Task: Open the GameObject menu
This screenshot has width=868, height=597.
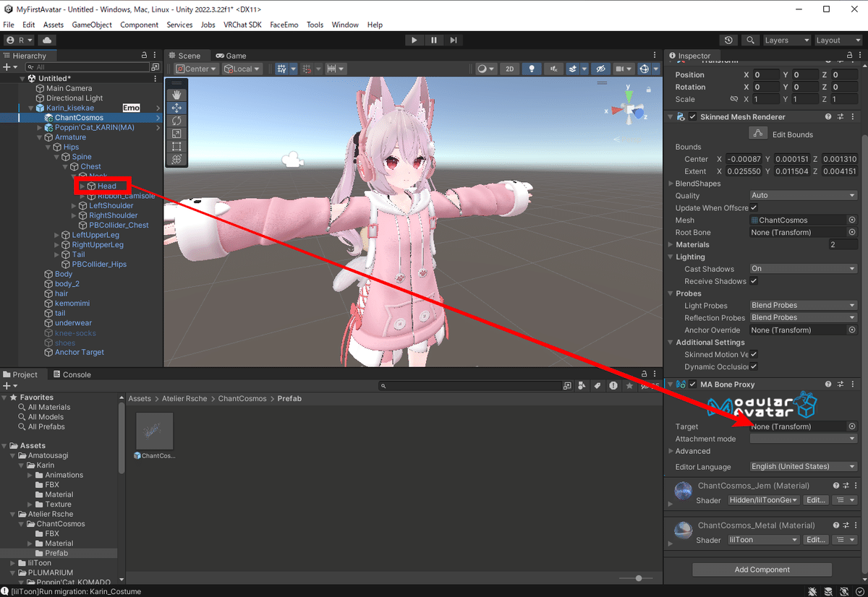Action: tap(92, 25)
